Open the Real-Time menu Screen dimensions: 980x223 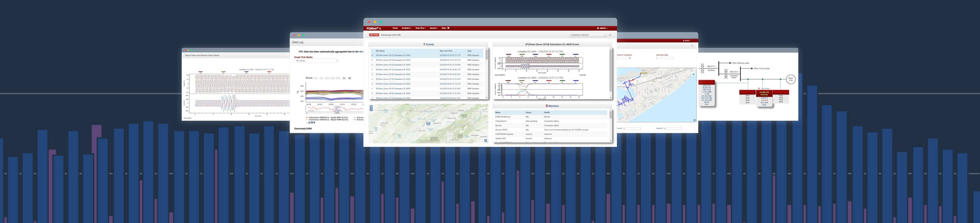[420, 28]
